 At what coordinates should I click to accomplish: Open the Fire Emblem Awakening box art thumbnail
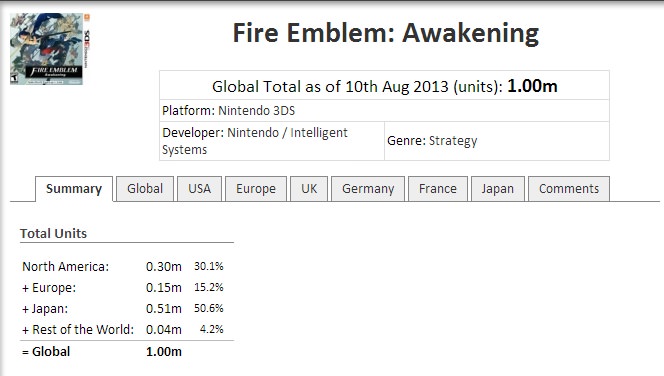click(50, 49)
